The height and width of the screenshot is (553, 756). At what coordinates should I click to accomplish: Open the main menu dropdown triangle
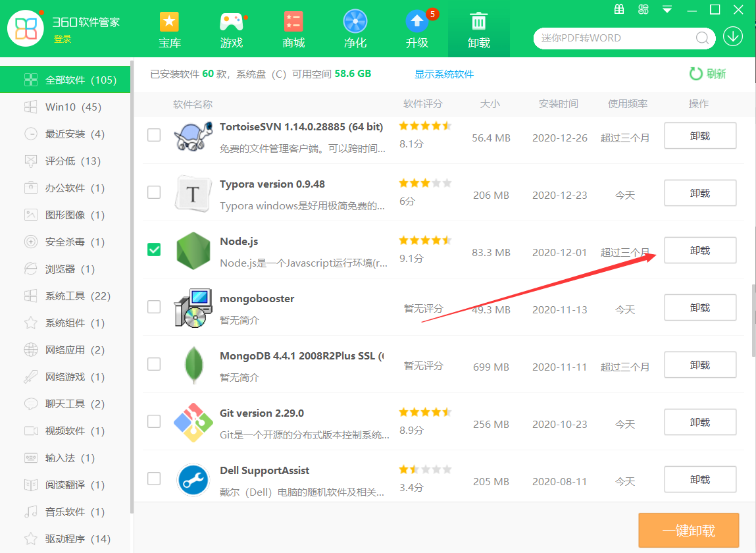pyautogui.click(x=667, y=9)
